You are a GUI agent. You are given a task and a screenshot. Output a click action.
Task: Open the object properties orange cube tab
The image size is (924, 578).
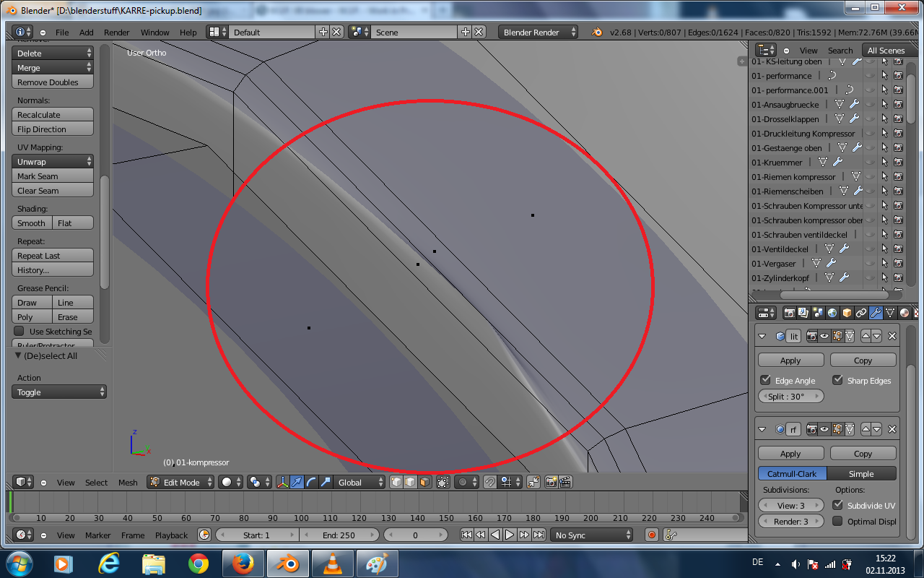point(847,313)
